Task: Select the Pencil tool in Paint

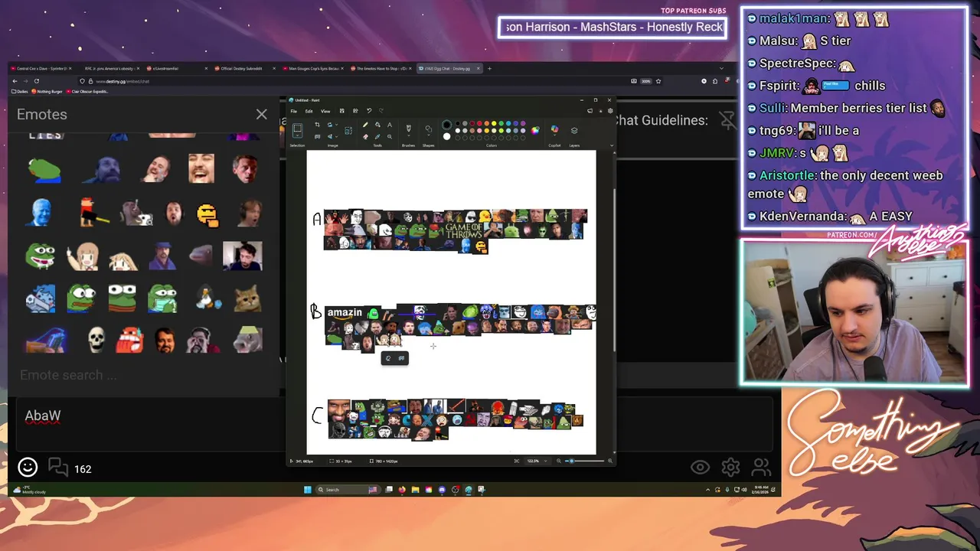Action: tap(365, 125)
